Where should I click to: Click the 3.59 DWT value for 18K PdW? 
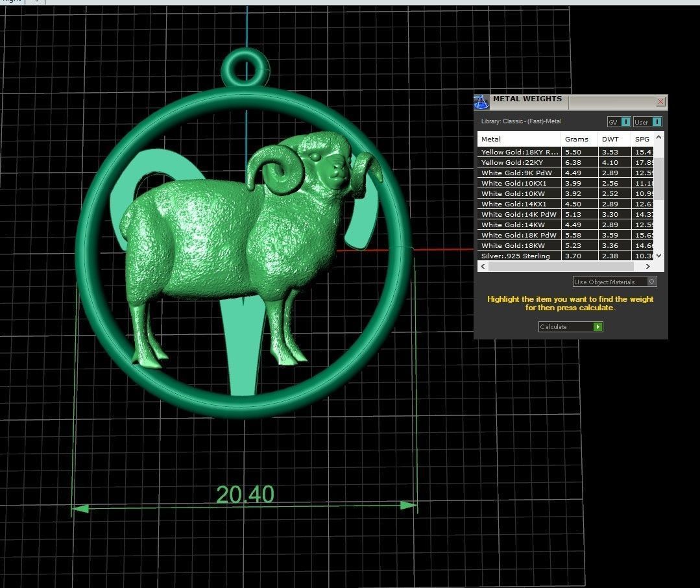point(610,235)
